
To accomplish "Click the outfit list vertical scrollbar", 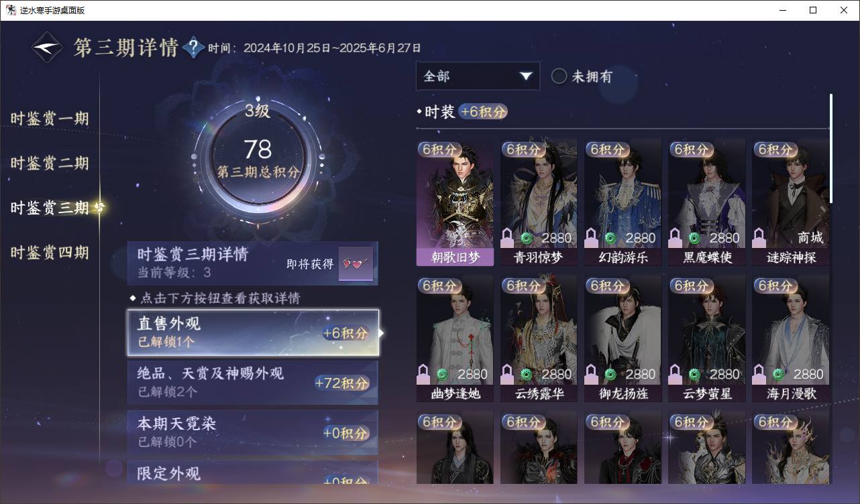I will pos(830,149).
